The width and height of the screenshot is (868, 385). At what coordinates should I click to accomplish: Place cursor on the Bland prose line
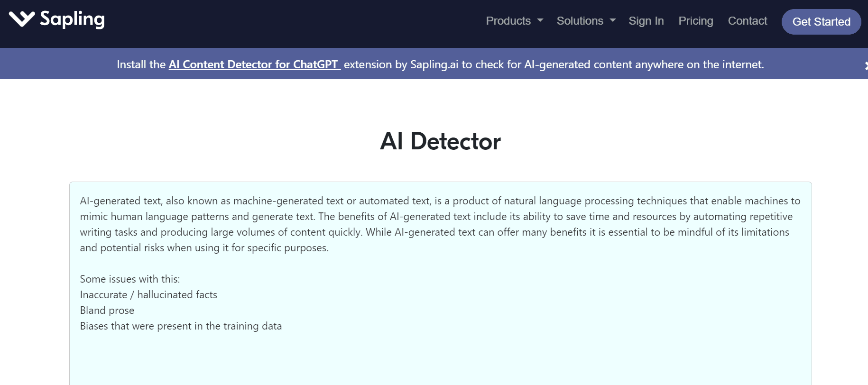pos(107,311)
